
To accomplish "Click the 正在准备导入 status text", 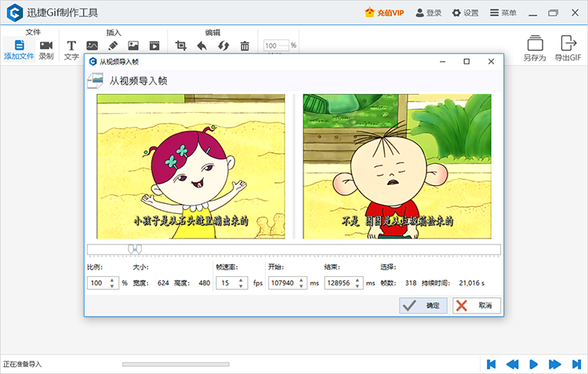I will click(23, 365).
